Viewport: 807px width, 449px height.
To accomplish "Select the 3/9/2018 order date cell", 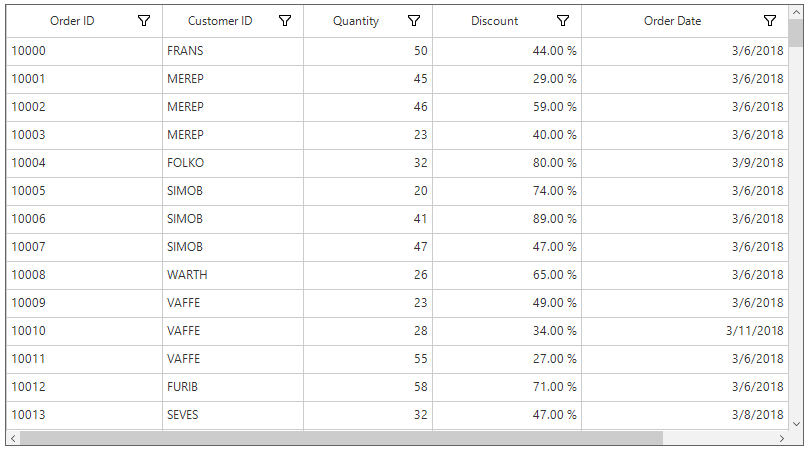I will pos(685,163).
